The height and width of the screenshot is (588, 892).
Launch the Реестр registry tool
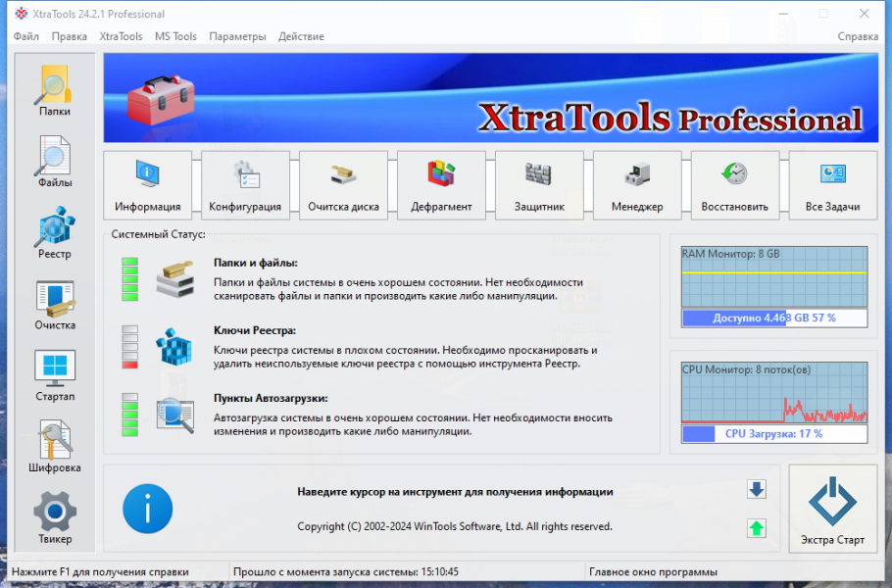click(x=55, y=233)
